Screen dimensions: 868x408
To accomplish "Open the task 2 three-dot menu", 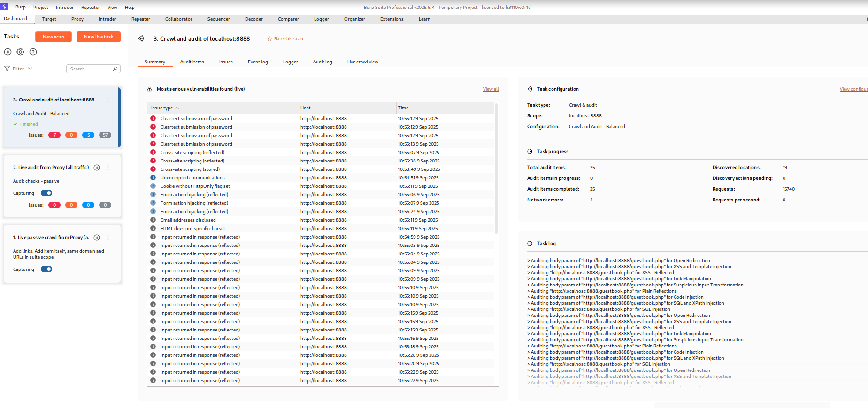I will click(108, 168).
